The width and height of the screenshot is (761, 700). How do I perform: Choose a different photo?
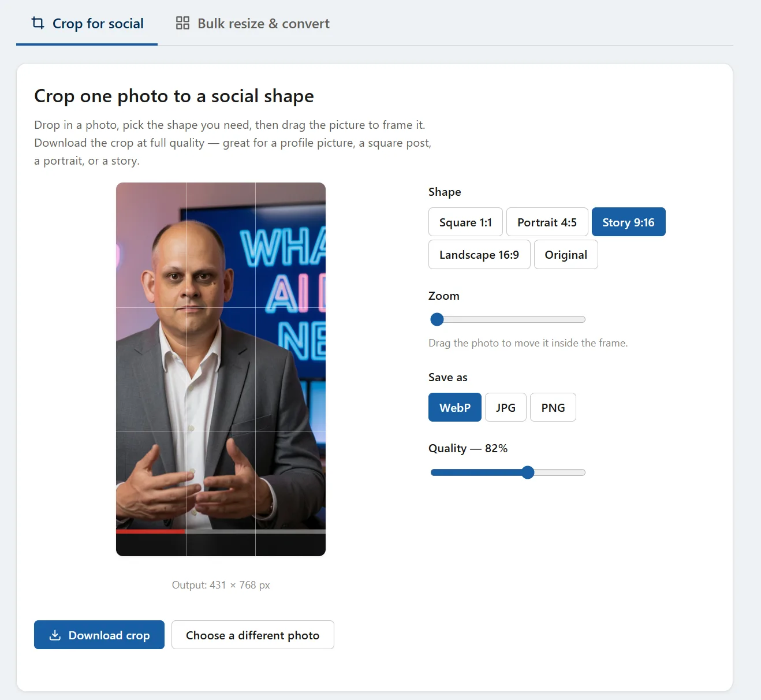tap(253, 635)
